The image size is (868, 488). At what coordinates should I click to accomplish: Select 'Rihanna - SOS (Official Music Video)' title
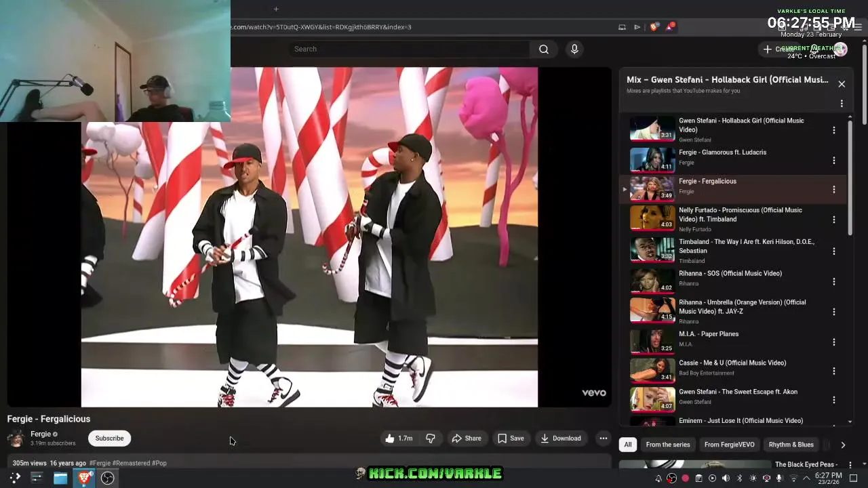(730, 273)
